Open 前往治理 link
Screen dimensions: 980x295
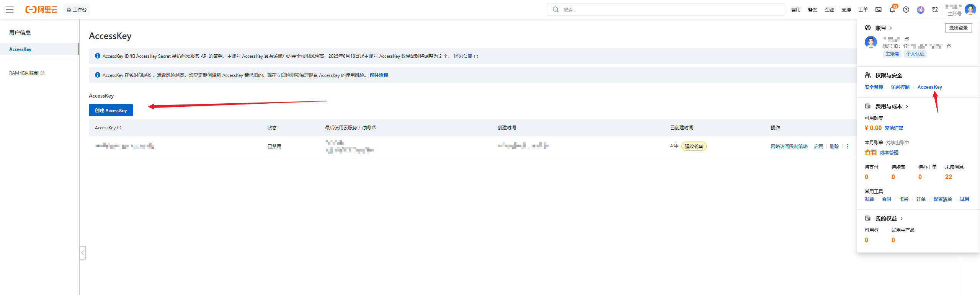[379, 75]
